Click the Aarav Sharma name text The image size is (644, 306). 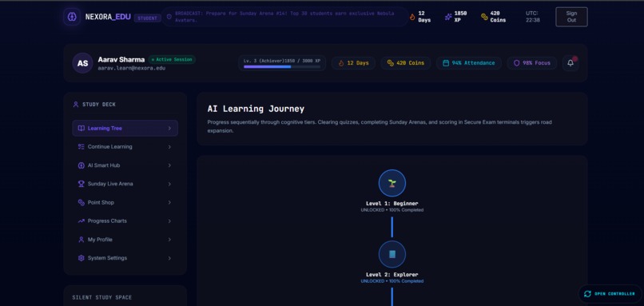[x=121, y=60]
